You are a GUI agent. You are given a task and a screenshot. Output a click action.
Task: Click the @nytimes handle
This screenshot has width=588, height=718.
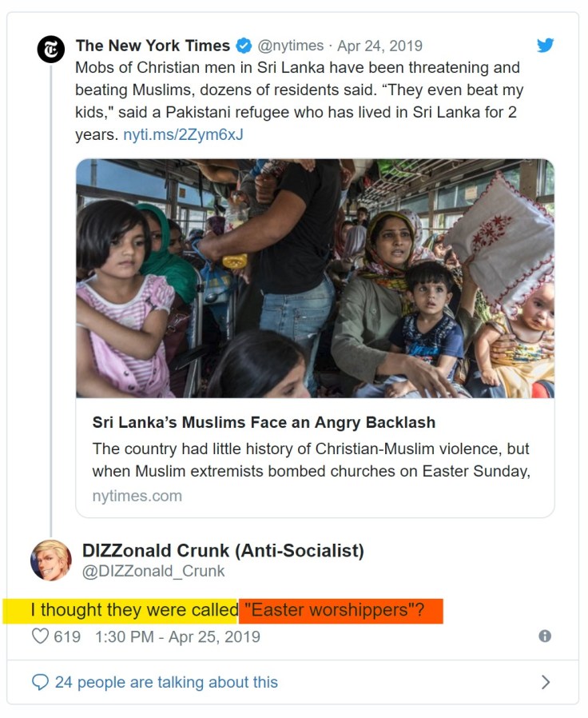291,46
